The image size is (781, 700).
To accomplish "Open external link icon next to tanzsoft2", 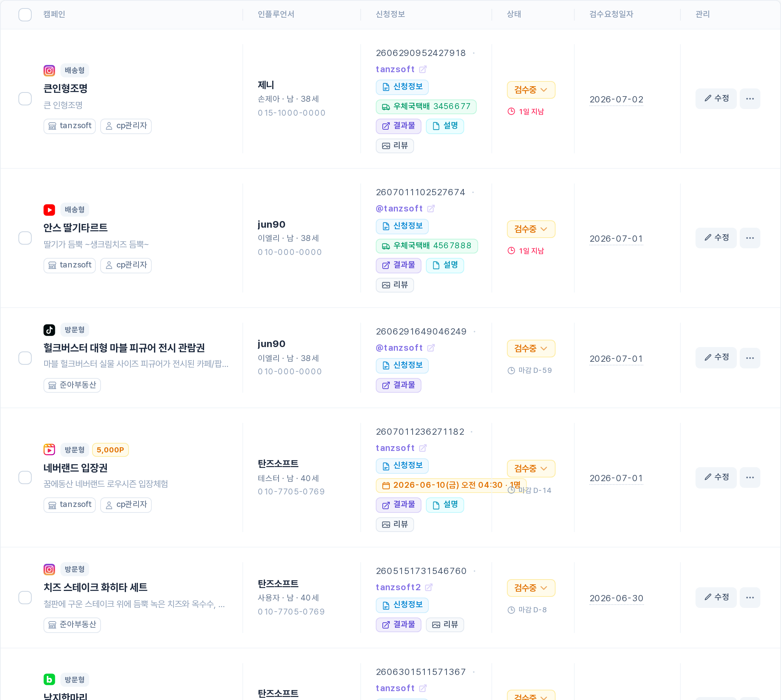I will click(429, 588).
